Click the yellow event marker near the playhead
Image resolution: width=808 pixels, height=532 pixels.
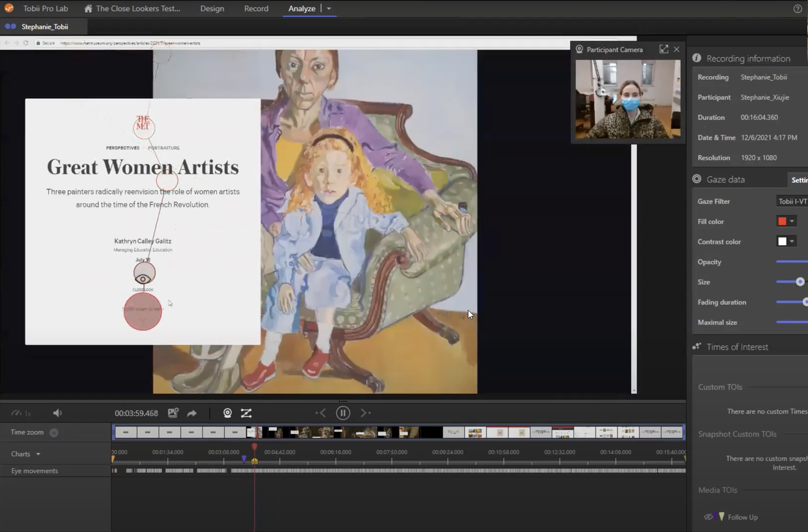pyautogui.click(x=255, y=461)
